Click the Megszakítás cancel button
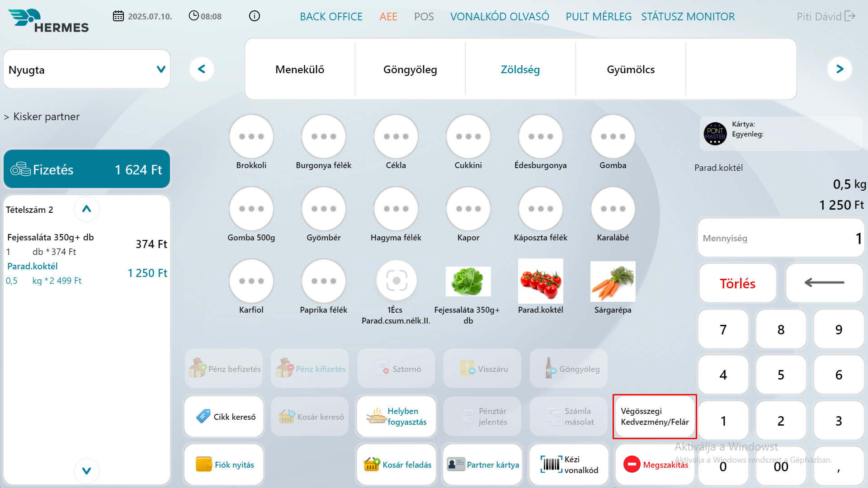868x488 pixels. click(x=656, y=465)
